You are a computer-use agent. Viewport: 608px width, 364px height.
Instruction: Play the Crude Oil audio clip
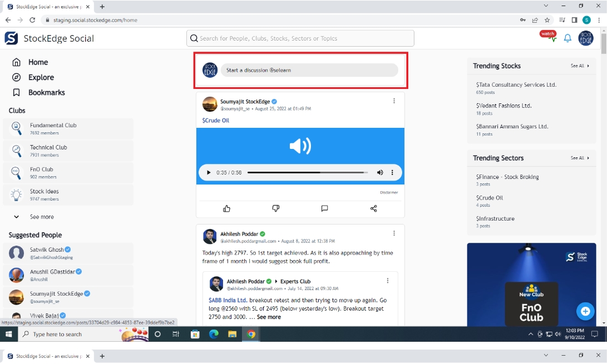coord(209,173)
